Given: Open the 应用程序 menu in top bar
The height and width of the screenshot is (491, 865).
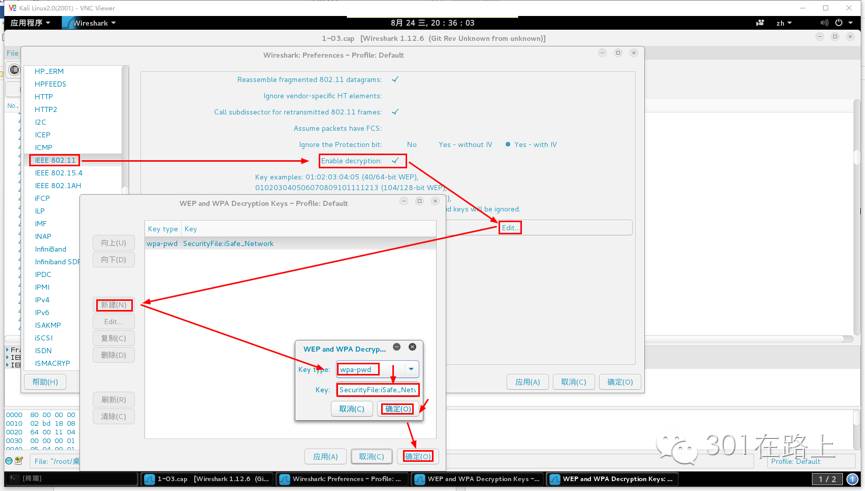Looking at the screenshot, I should (30, 23).
